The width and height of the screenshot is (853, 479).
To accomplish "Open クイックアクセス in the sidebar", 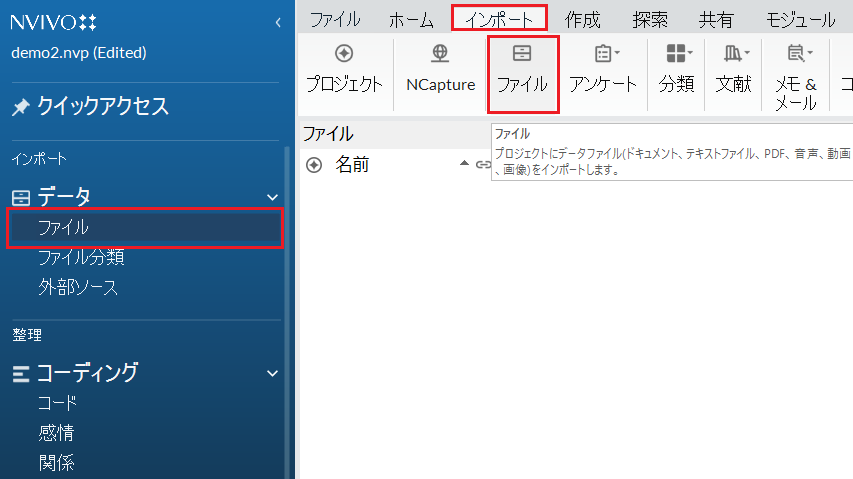I will point(103,107).
